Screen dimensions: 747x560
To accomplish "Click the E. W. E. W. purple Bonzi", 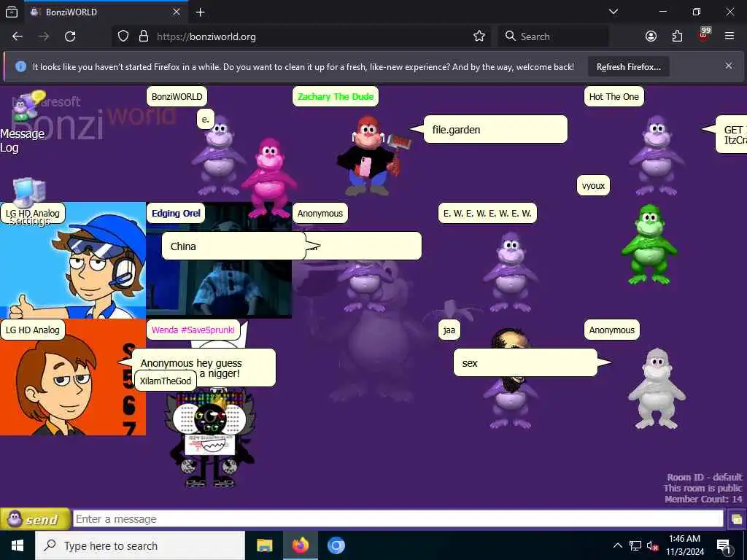I will (x=511, y=272).
